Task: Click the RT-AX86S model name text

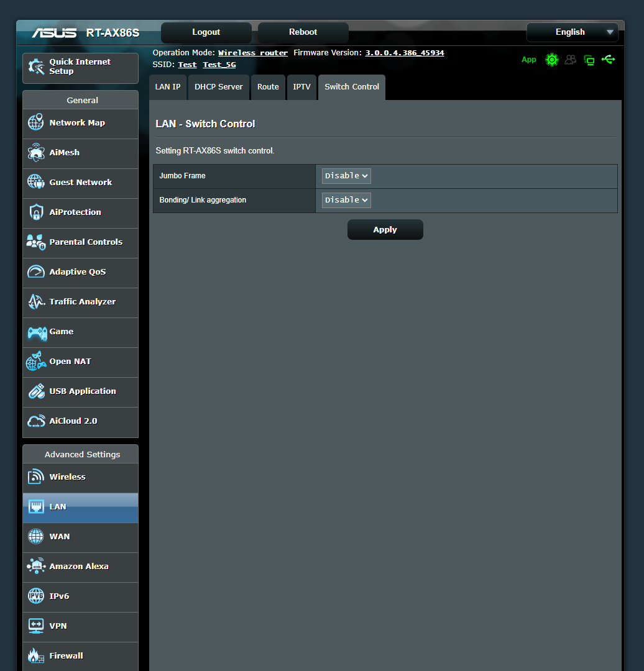Action: tap(113, 33)
